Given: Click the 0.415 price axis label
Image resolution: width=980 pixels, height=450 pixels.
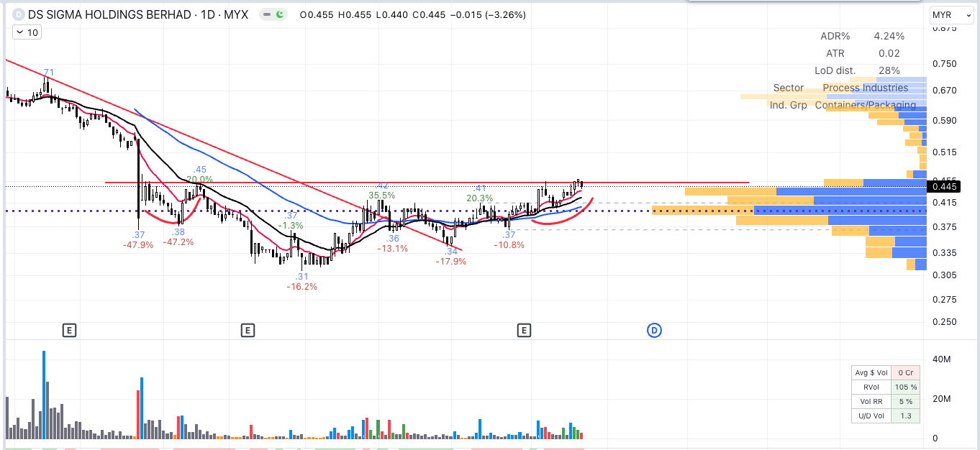Looking at the screenshot, I should pyautogui.click(x=945, y=203).
